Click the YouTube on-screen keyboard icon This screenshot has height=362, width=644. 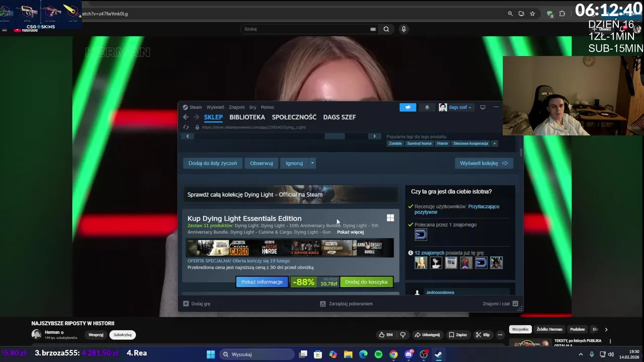click(373, 29)
